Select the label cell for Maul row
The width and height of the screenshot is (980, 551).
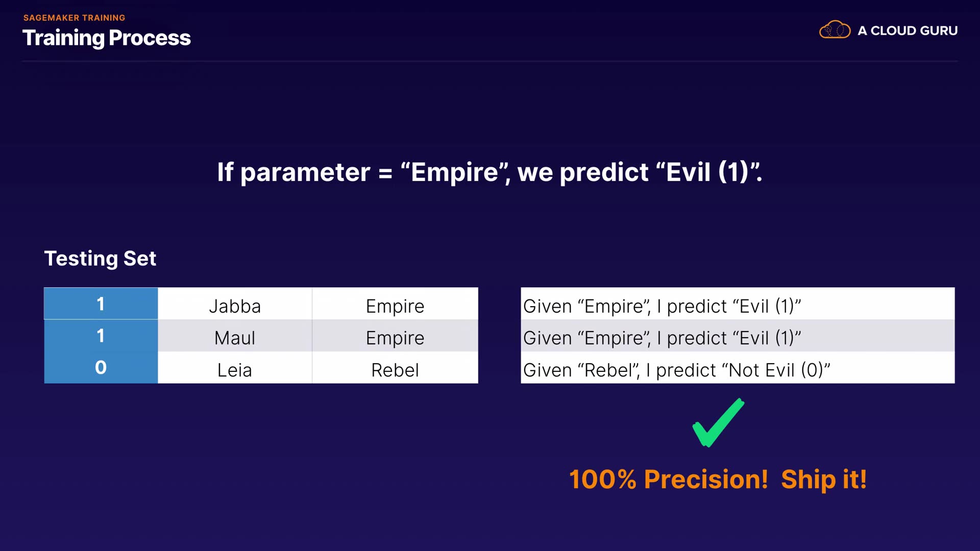click(101, 336)
